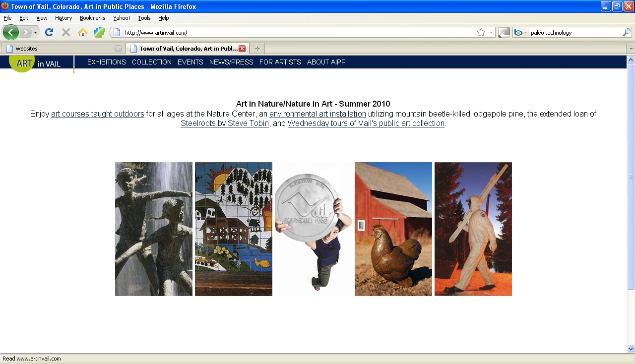This screenshot has width=635, height=364.
Task: Click the page scrollbar down arrow
Action: pos(631,349)
